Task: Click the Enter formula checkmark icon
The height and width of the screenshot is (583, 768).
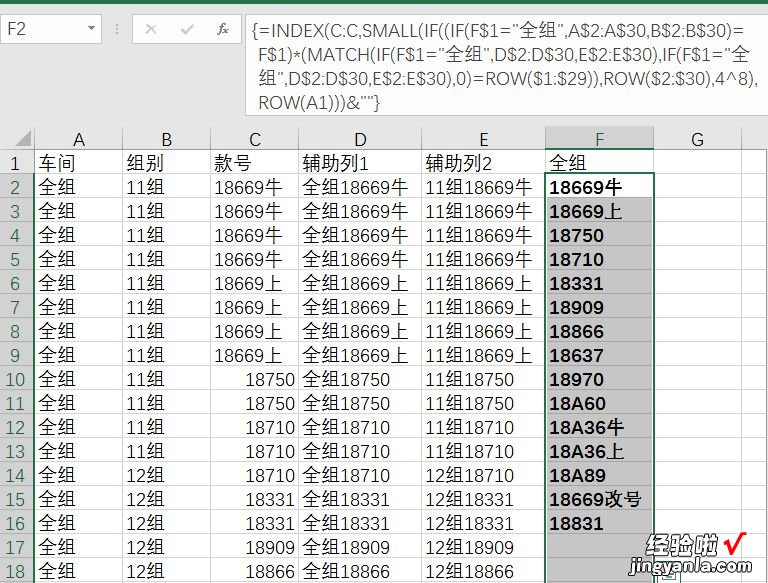Action: pyautogui.click(x=187, y=29)
